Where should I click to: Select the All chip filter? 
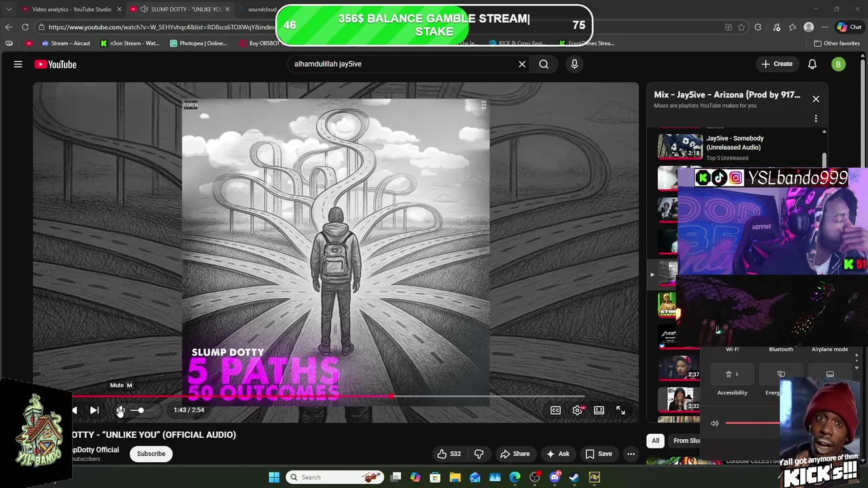[655, 441]
